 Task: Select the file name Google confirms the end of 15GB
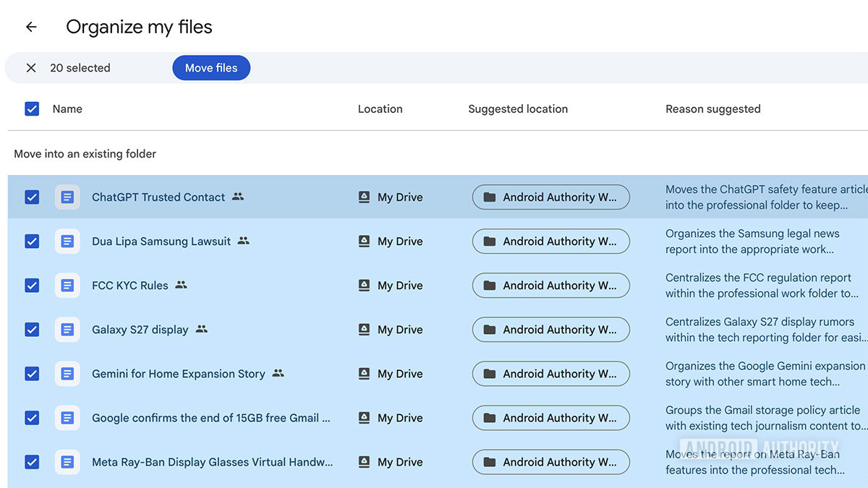point(211,418)
